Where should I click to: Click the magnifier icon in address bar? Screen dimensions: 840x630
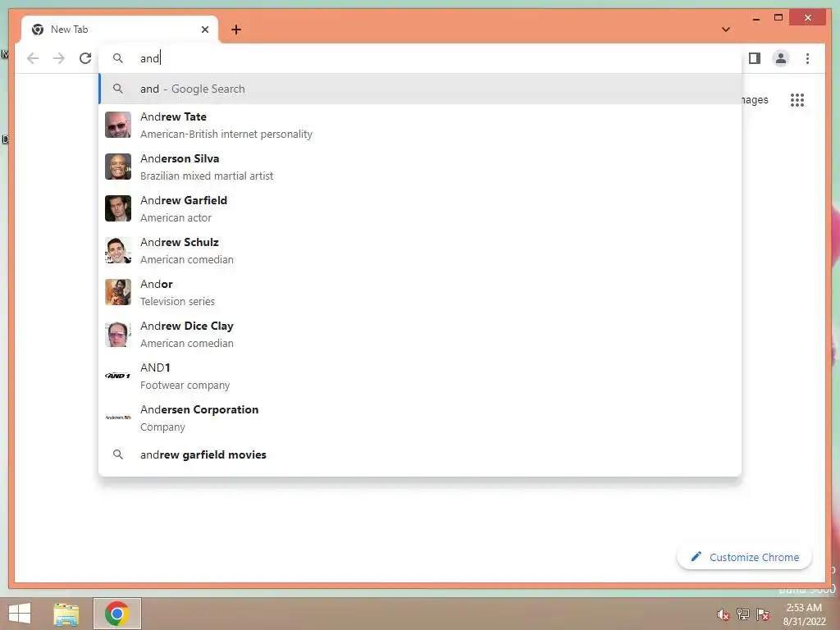coord(118,58)
